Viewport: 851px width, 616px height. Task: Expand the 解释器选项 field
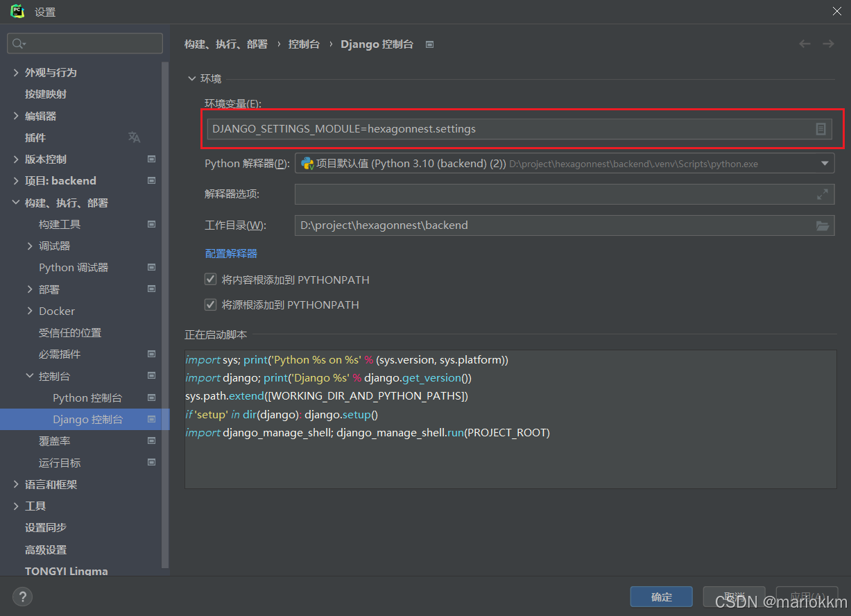822,194
